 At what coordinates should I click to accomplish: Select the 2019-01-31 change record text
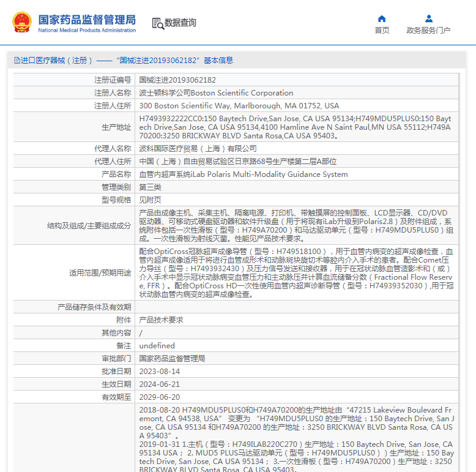click(296, 456)
